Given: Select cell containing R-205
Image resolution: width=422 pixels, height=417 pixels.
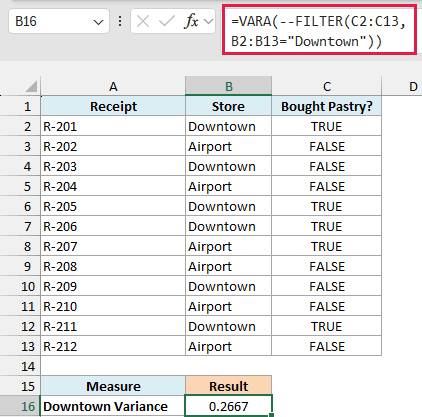Looking at the screenshot, I should [113, 206].
